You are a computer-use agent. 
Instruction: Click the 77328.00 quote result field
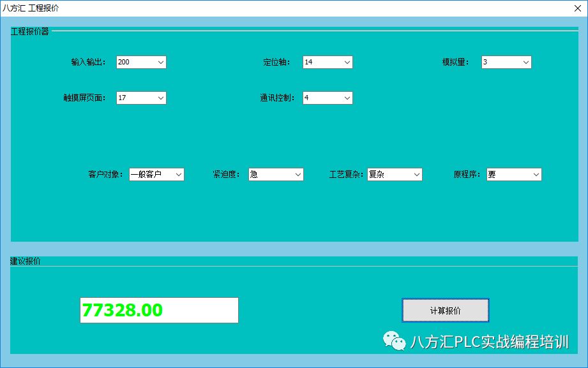coord(159,311)
